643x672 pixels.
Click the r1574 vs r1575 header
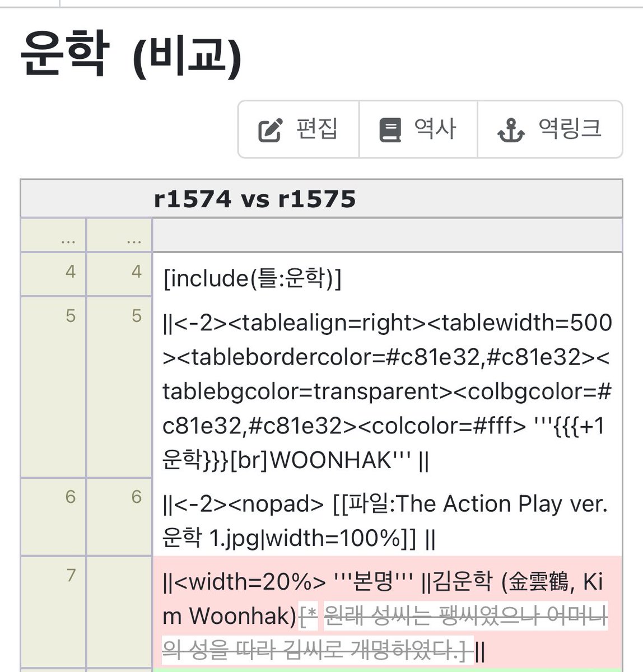[255, 199]
